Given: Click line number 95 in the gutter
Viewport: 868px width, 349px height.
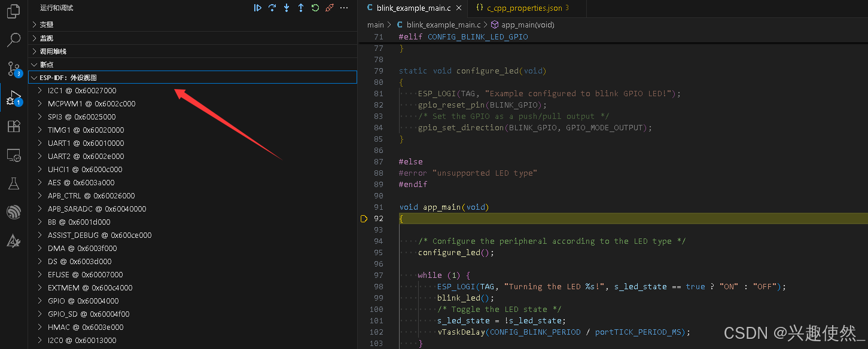Looking at the screenshot, I should click(378, 253).
